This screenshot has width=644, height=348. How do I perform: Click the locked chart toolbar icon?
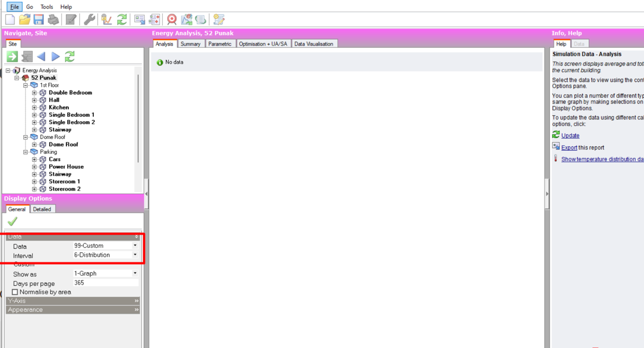[107, 19]
